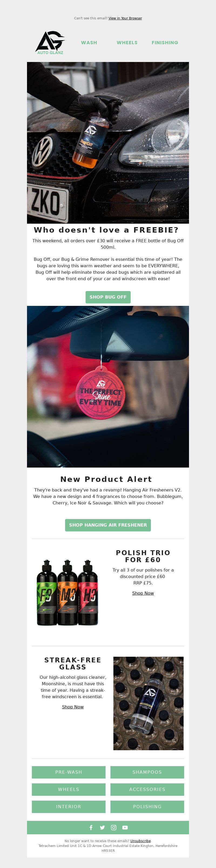This screenshot has height=868, width=216.
Task: Follow View in Your Browser link
Action: click(x=125, y=18)
